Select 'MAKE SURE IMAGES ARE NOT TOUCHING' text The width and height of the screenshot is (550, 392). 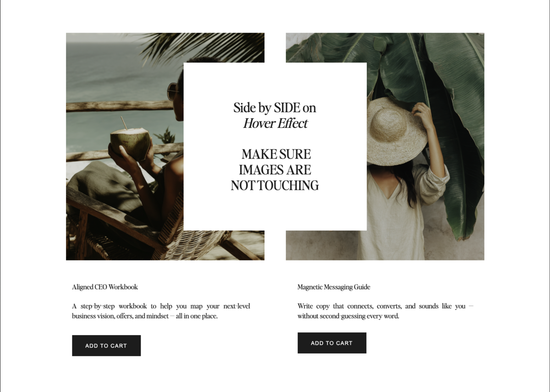(275, 170)
